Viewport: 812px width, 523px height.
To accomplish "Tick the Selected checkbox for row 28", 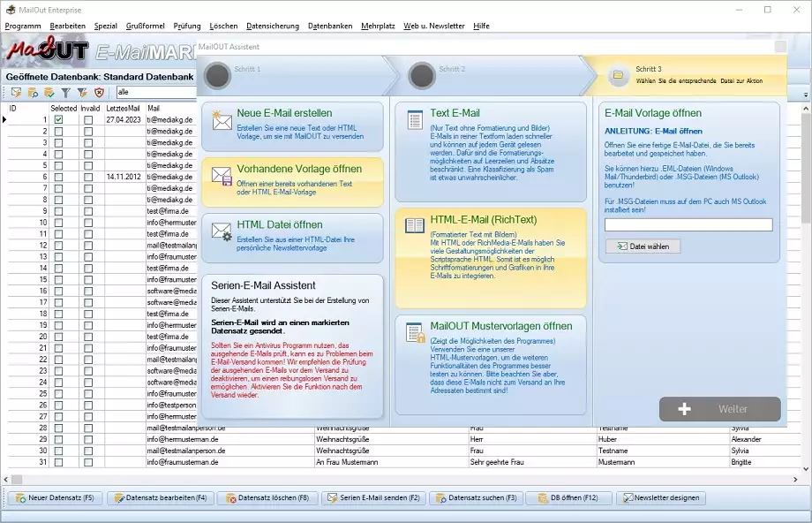I will coord(58,428).
